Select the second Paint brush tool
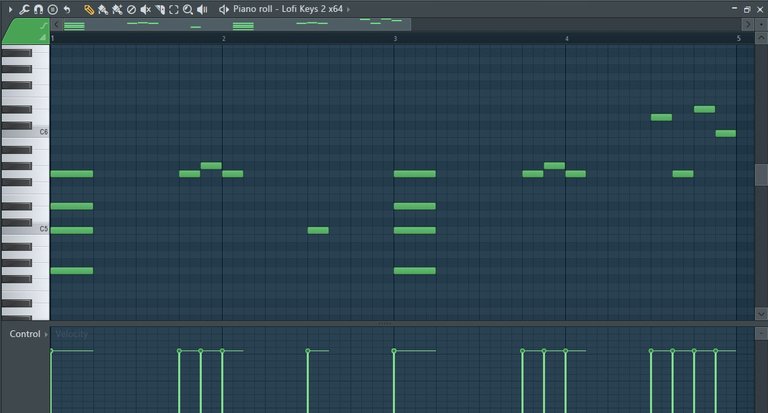The width and height of the screenshot is (768, 413). (117, 9)
